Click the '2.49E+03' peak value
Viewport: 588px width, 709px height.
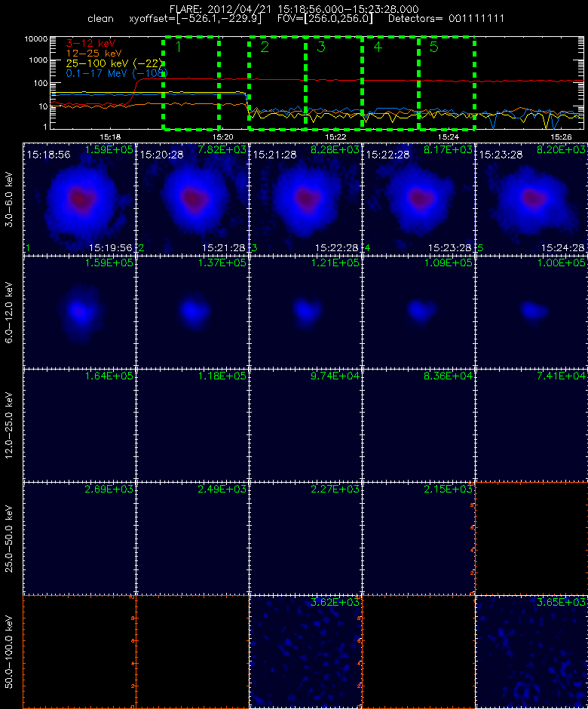[222, 489]
